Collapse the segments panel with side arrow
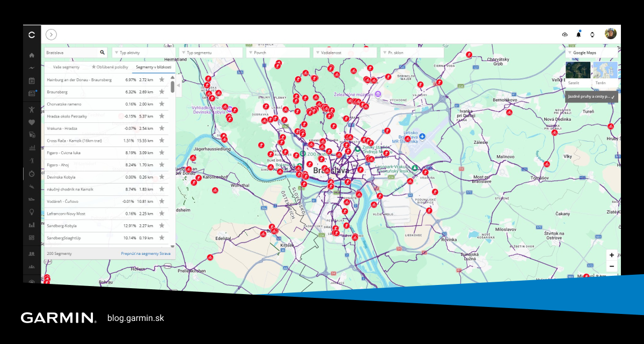 (179, 85)
